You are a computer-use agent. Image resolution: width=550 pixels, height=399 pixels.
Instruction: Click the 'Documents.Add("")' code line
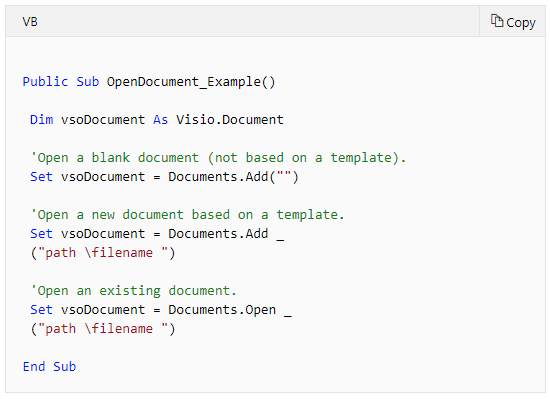tap(164, 177)
